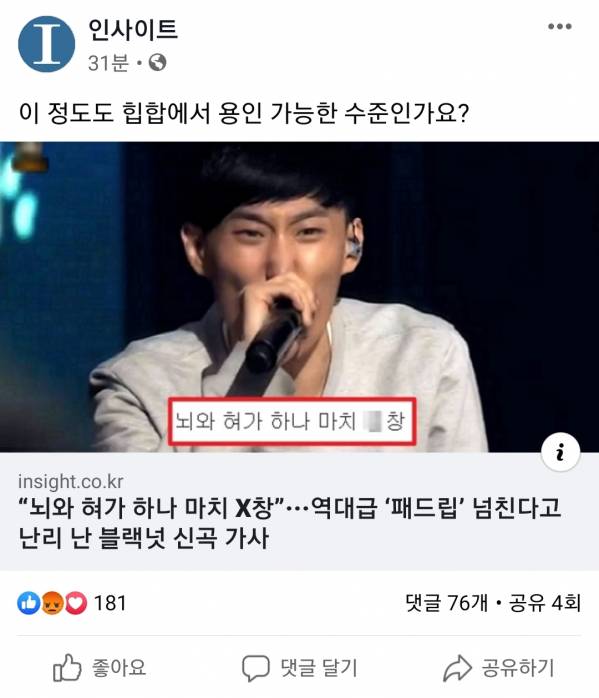Click the speech bubble comment icon
Image resolution: width=599 pixels, height=698 pixels.
click(x=255, y=668)
